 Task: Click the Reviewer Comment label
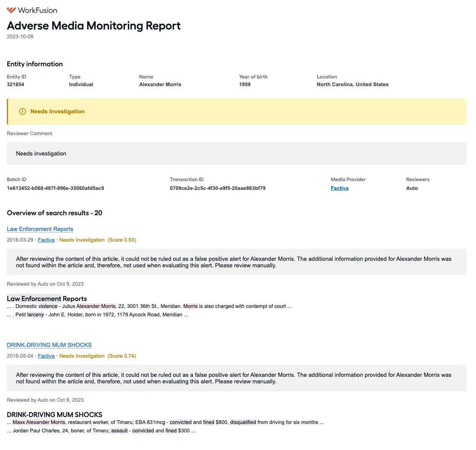pyautogui.click(x=29, y=133)
